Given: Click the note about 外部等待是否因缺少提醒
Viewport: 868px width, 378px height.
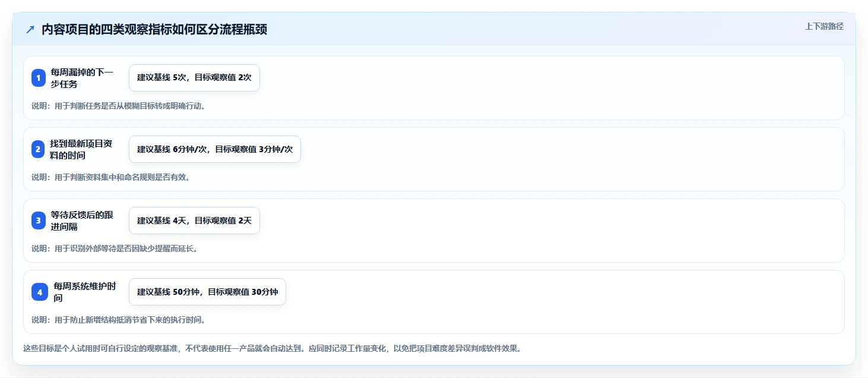Looking at the screenshot, I should pyautogui.click(x=115, y=248).
